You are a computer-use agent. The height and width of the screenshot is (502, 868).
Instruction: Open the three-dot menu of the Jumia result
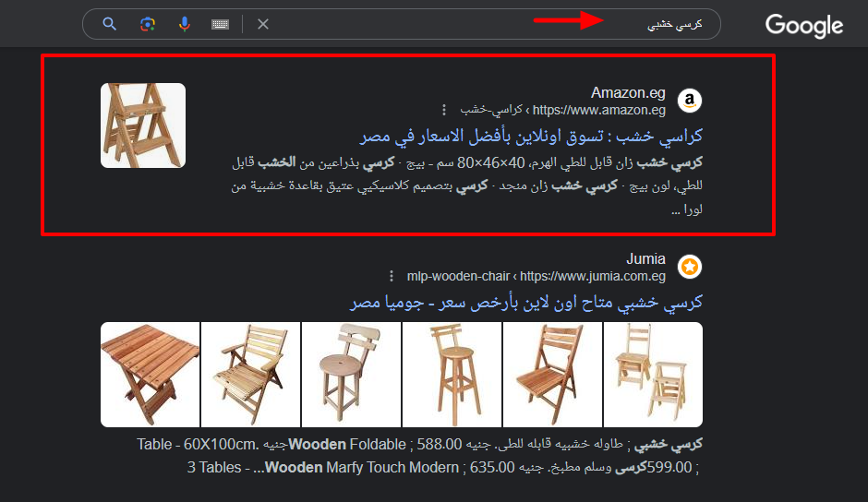point(392,276)
